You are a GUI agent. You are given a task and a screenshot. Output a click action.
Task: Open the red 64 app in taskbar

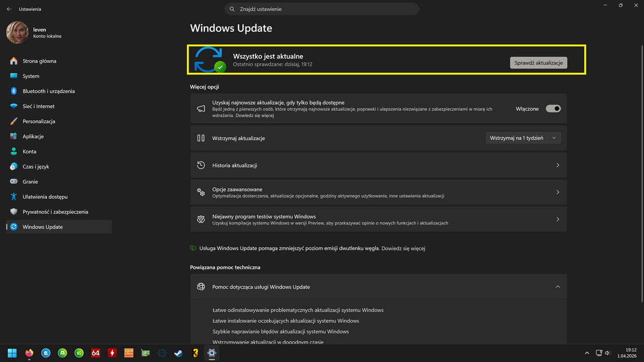[96, 353]
